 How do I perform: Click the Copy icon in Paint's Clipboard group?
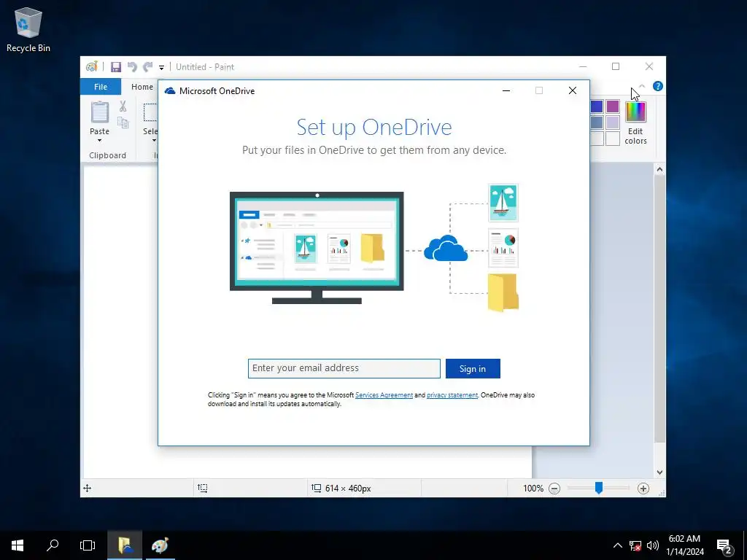(x=123, y=122)
